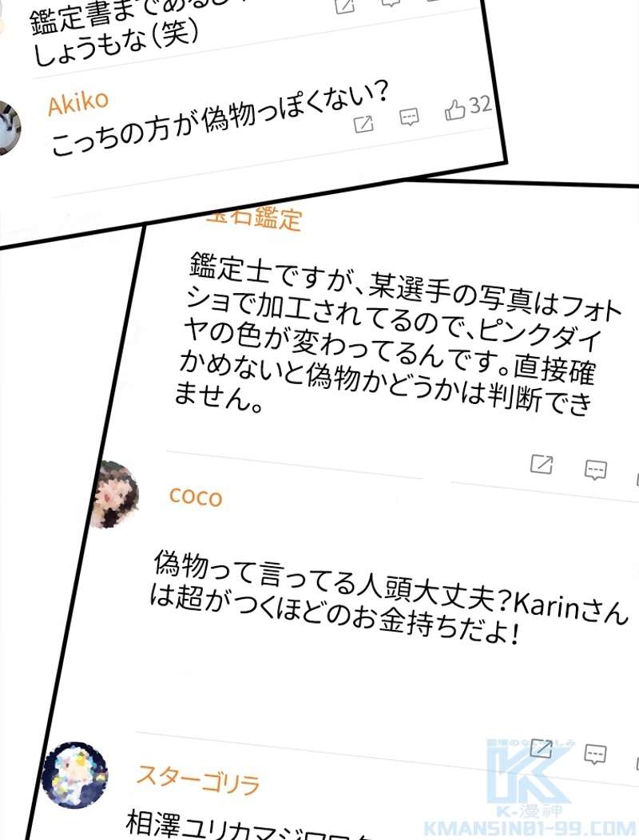Share the appraiser's comment about Photoshop editing

click(542, 464)
